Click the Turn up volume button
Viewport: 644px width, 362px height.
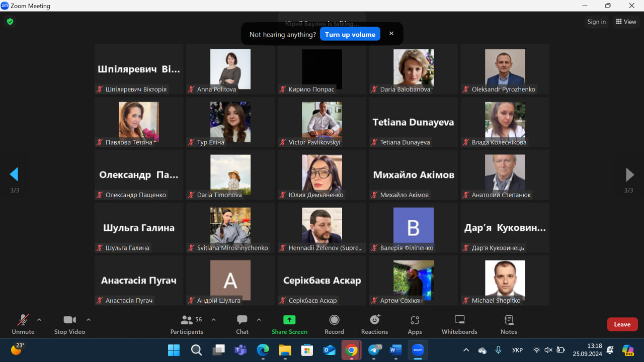tap(350, 34)
